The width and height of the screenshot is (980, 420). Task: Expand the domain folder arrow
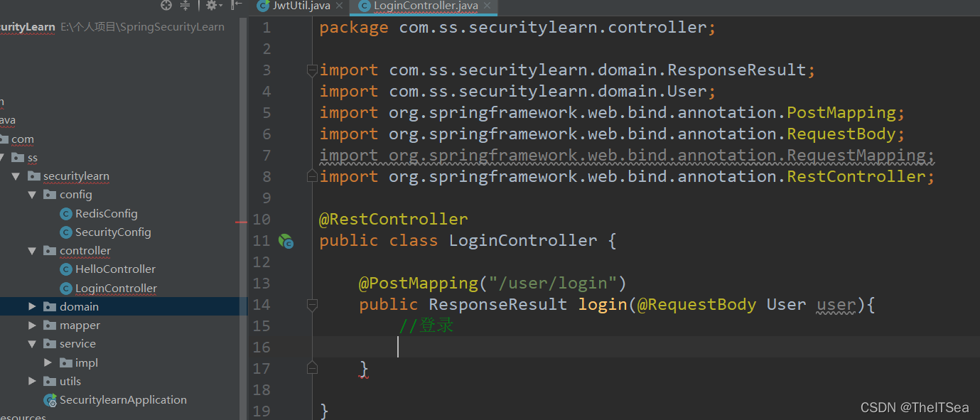32,306
